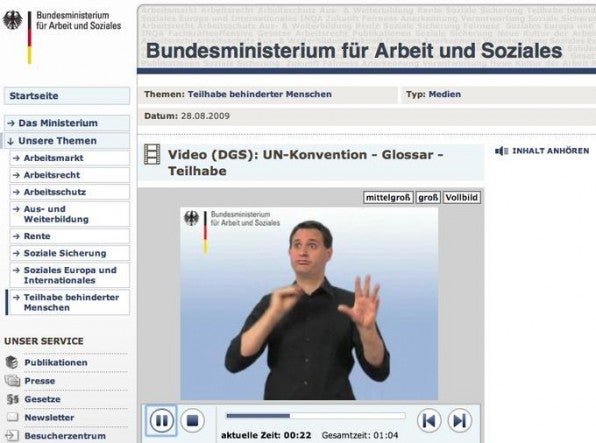This screenshot has width=596, height=443.
Task: Set video size to mittelgroß
Action: (x=388, y=198)
